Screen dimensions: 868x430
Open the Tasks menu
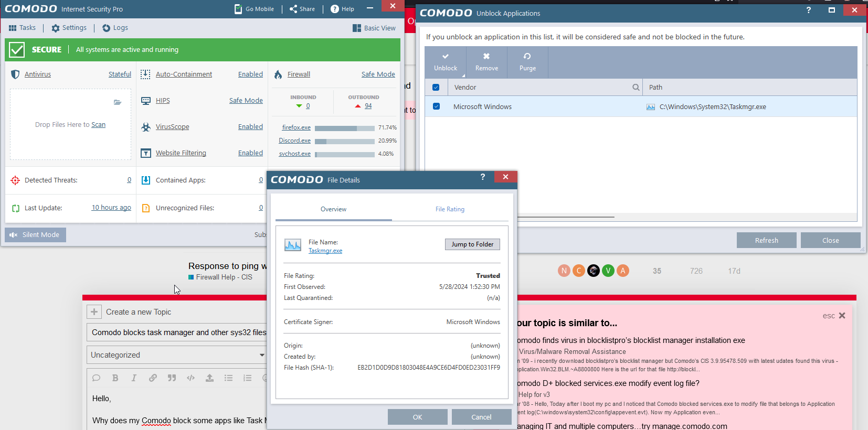tap(22, 28)
